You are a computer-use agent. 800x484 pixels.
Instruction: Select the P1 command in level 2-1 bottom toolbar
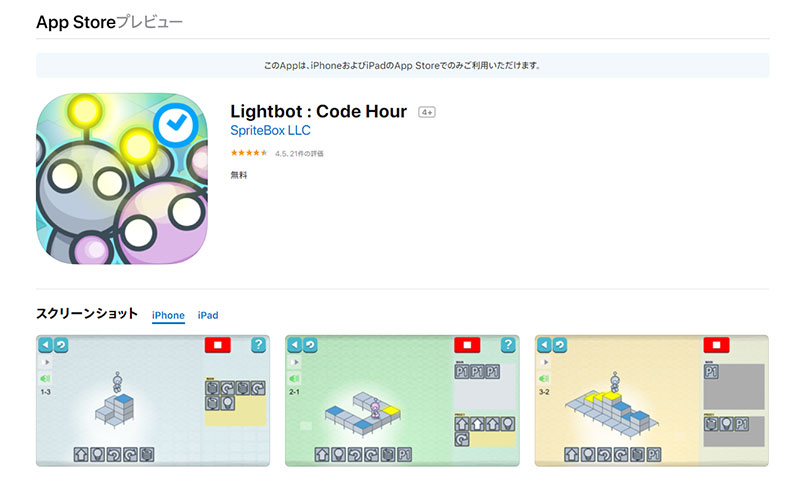tap(405, 454)
